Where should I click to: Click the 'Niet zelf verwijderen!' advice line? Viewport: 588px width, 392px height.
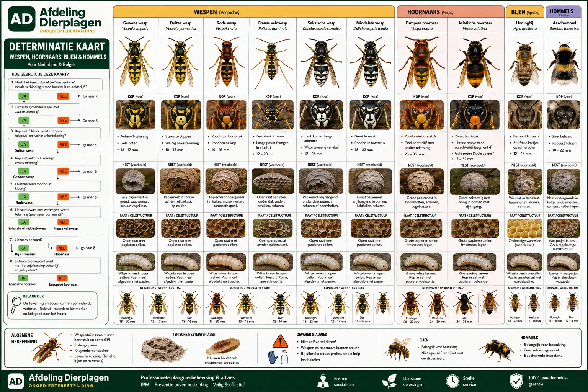[318, 342]
